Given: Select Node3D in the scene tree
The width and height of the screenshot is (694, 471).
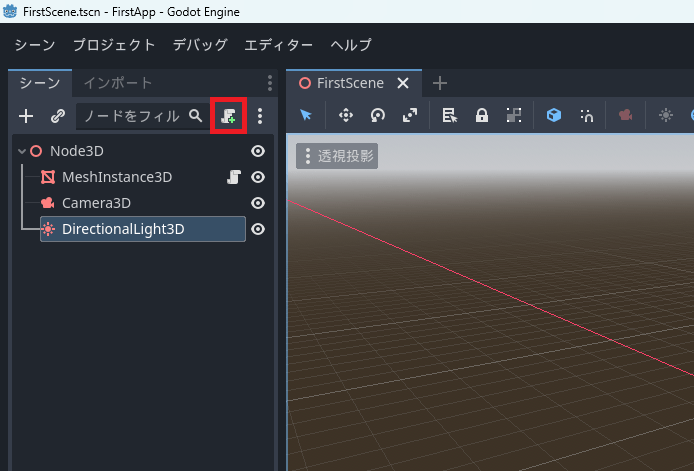Looking at the screenshot, I should point(77,151).
